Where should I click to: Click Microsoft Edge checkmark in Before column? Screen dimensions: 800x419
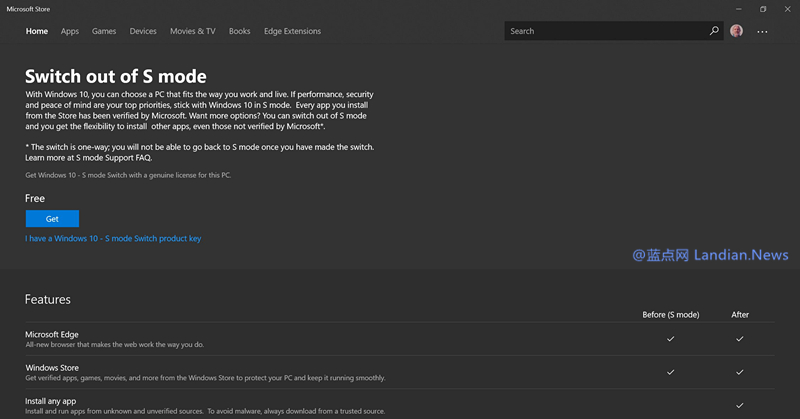(670, 339)
